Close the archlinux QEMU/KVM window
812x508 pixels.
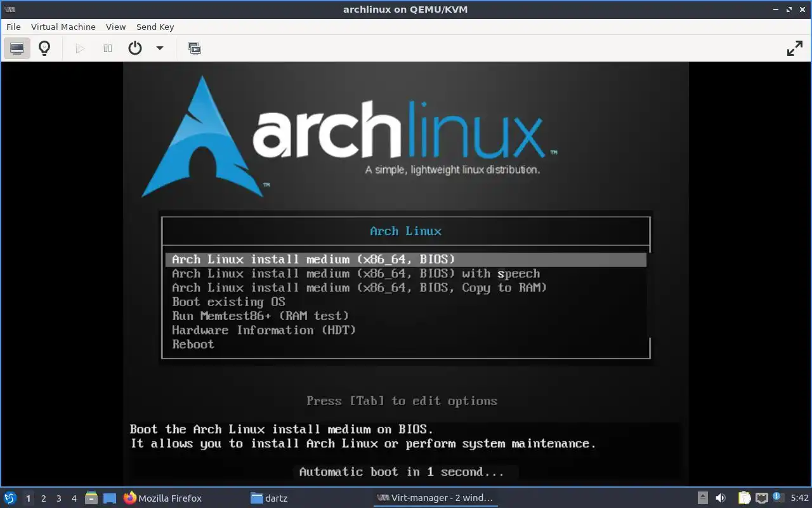(x=802, y=9)
